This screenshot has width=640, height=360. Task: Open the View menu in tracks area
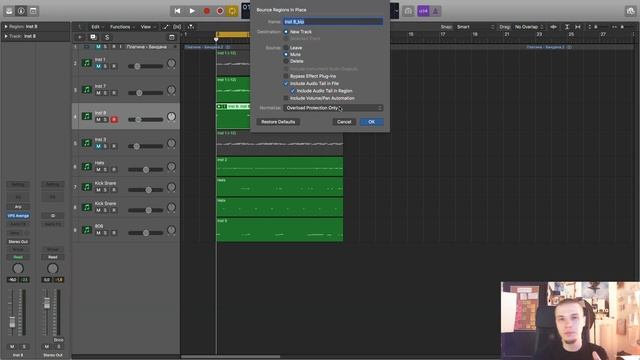coord(148,27)
